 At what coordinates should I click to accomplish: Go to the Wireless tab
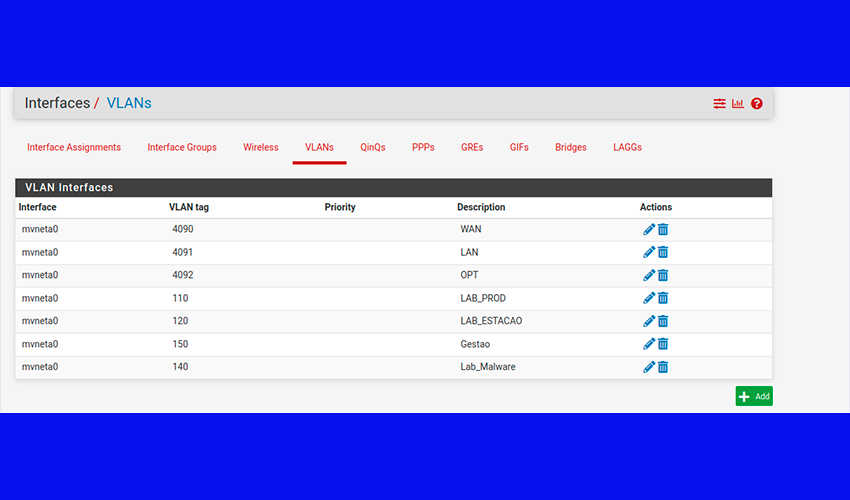point(261,148)
